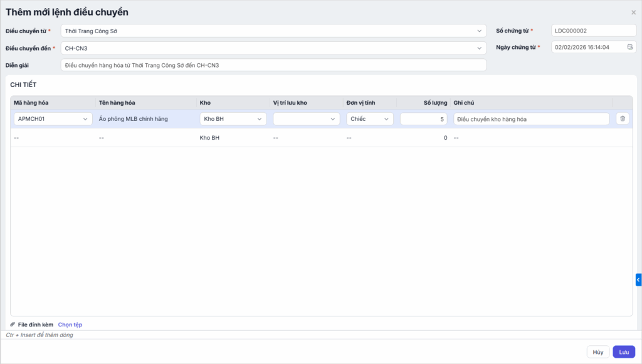
Task: Click the Số lượng quantity field
Action: (423, 119)
